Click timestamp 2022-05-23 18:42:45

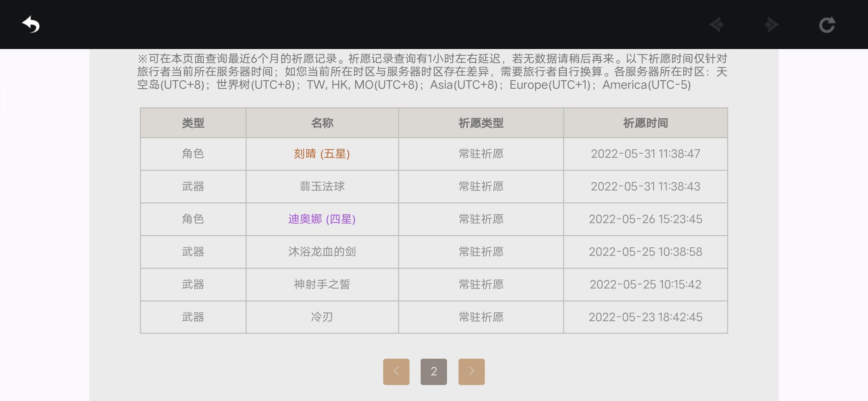click(645, 317)
